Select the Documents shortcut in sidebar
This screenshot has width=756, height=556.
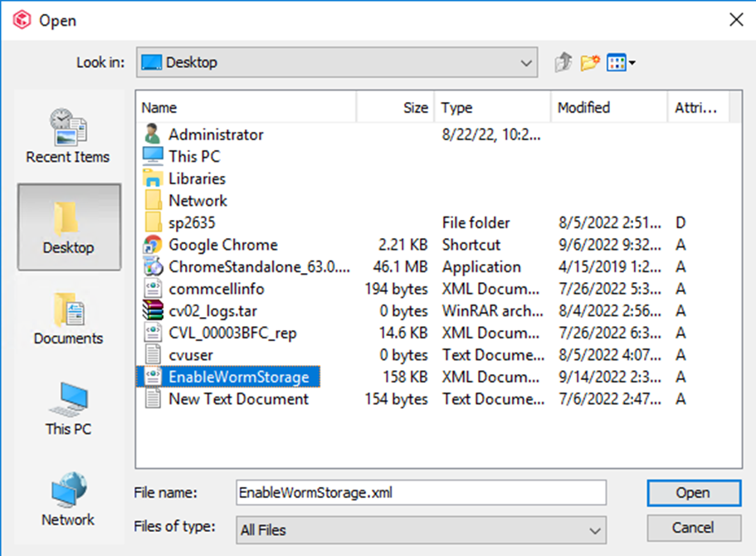[68, 319]
